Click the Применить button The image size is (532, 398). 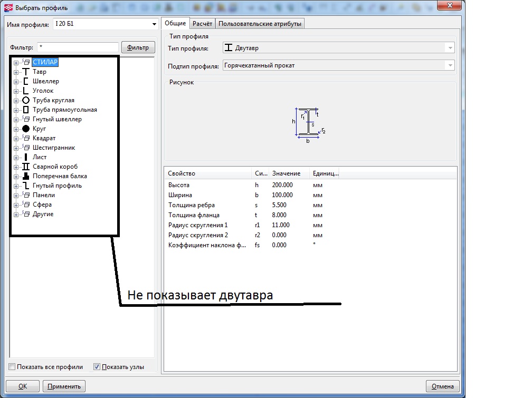tap(64, 386)
